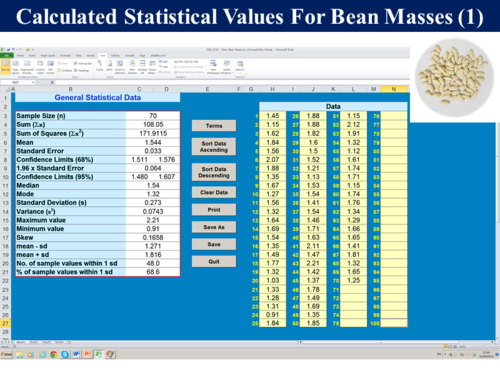
Task: Toggle the Headings checkbox
Action: 75,70
